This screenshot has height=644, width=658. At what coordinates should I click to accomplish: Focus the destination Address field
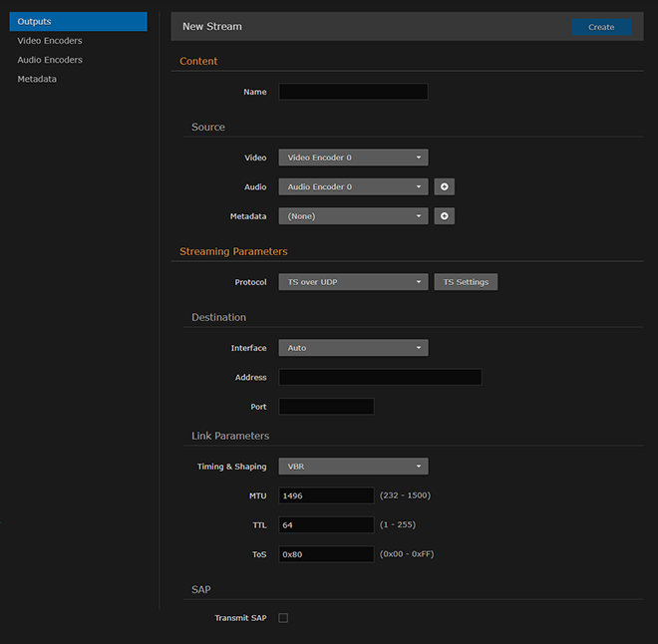(380, 378)
